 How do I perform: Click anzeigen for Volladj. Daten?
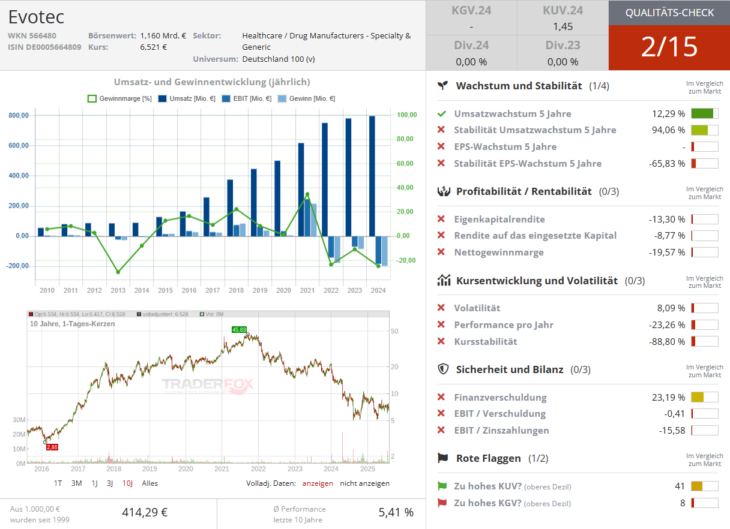[318, 483]
